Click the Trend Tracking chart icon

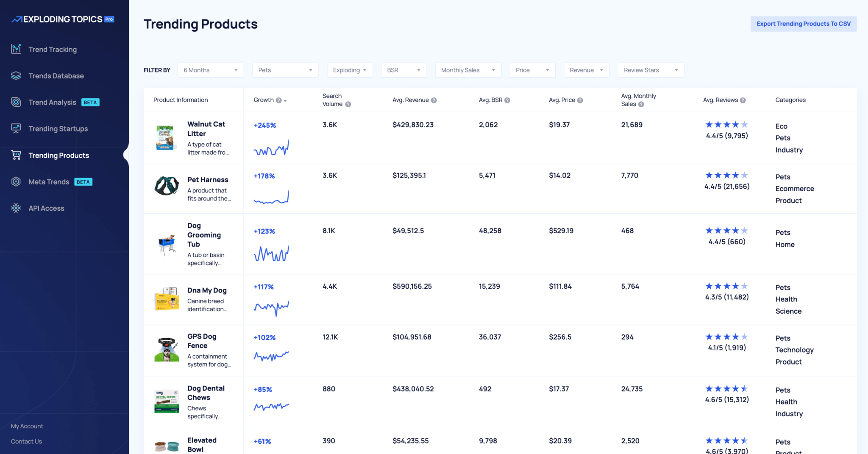click(x=16, y=49)
